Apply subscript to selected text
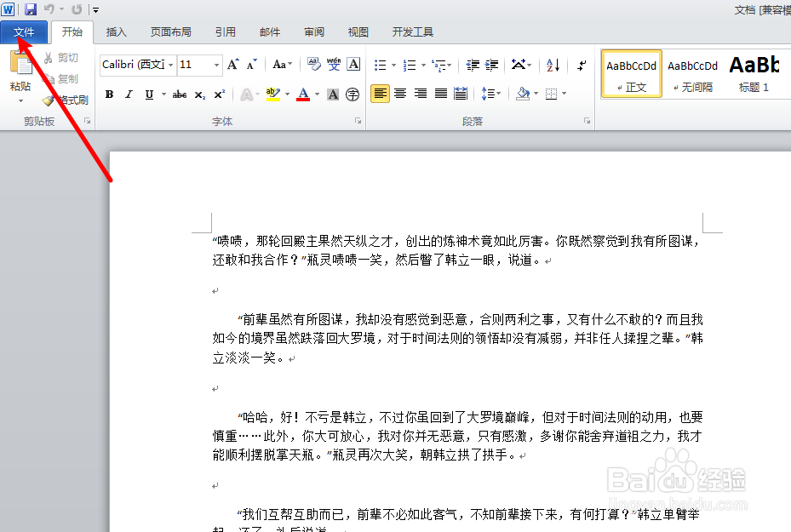791x532 pixels. click(199, 94)
